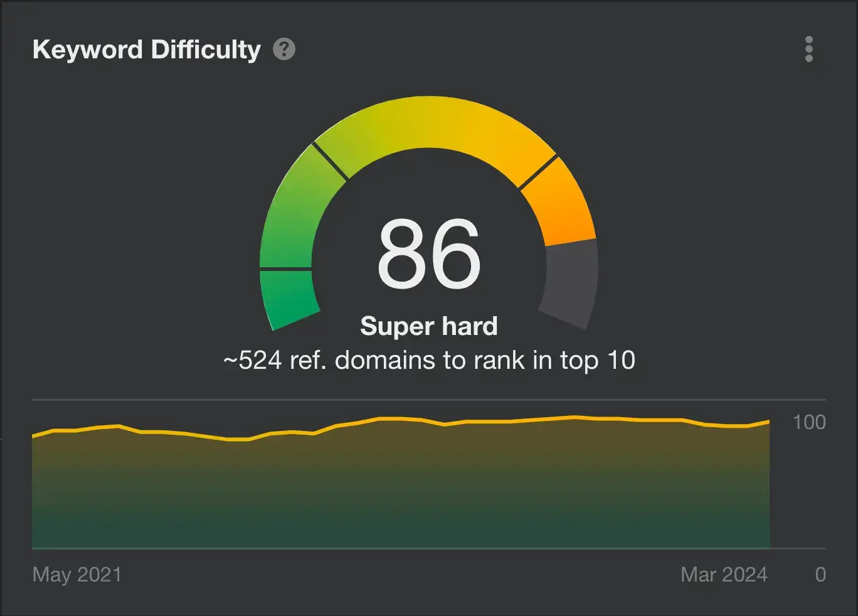Click the "Keyword Difficulty" title
Image resolution: width=858 pixels, height=616 pixels.
pyautogui.click(x=146, y=50)
